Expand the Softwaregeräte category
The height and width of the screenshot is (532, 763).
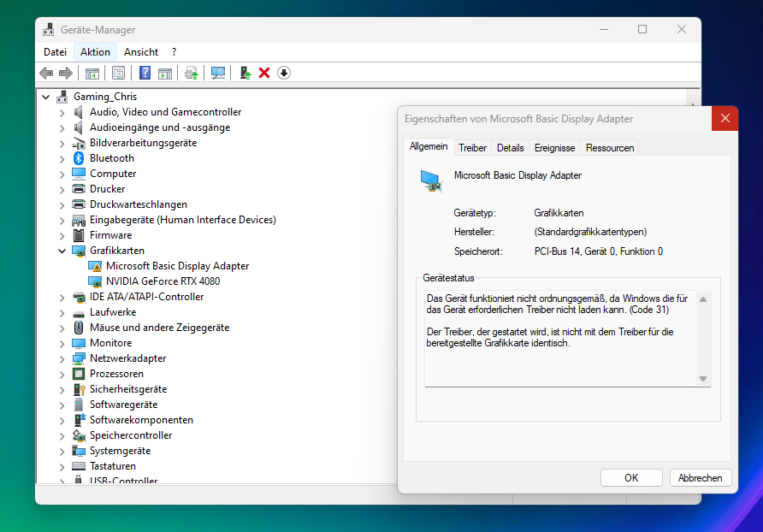pos(62,405)
